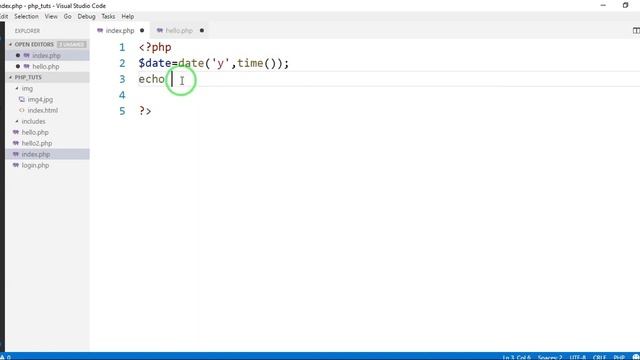The width and height of the screenshot is (640, 360).
Task: Click the PHP icon on hello.php tab
Action: point(160,31)
